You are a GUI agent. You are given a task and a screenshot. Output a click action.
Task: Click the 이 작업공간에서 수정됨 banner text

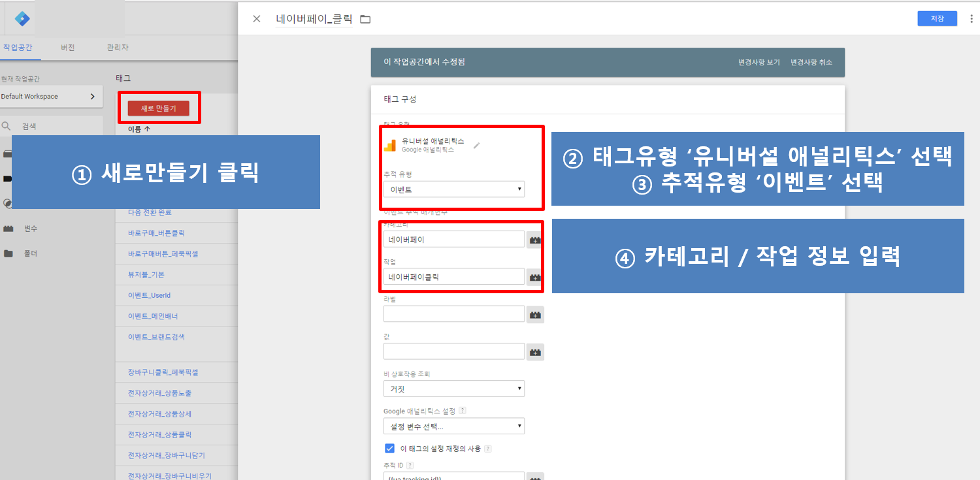coord(425,63)
